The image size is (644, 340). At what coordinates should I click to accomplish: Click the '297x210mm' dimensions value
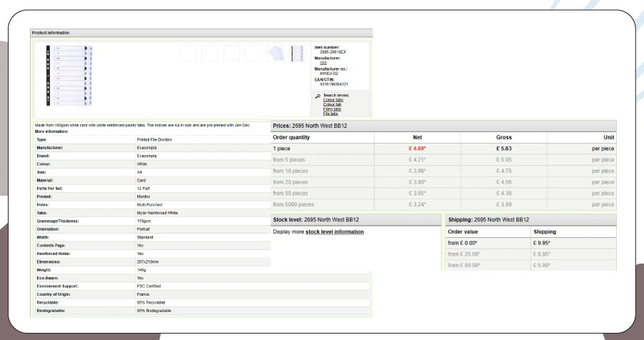[148, 262]
